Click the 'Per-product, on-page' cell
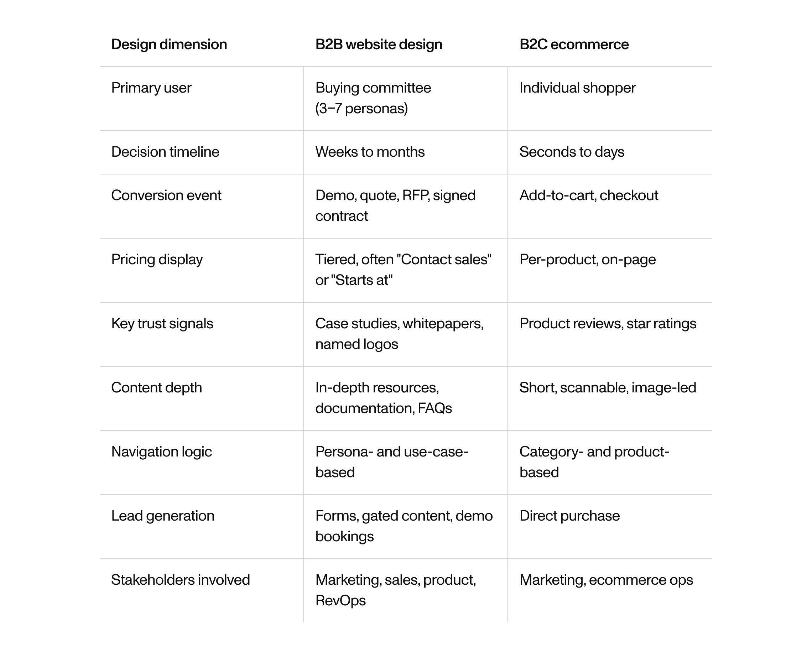Viewport: 812px width, 668px height. coord(587,260)
